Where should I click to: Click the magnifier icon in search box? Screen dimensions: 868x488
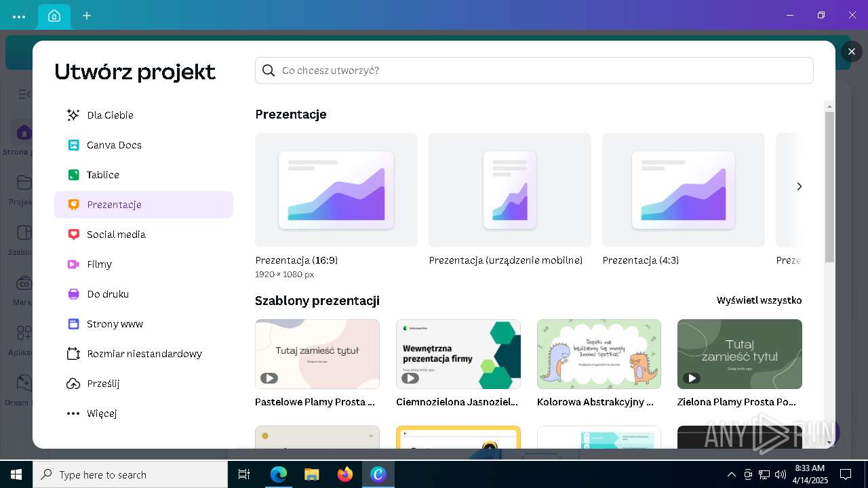[269, 70]
